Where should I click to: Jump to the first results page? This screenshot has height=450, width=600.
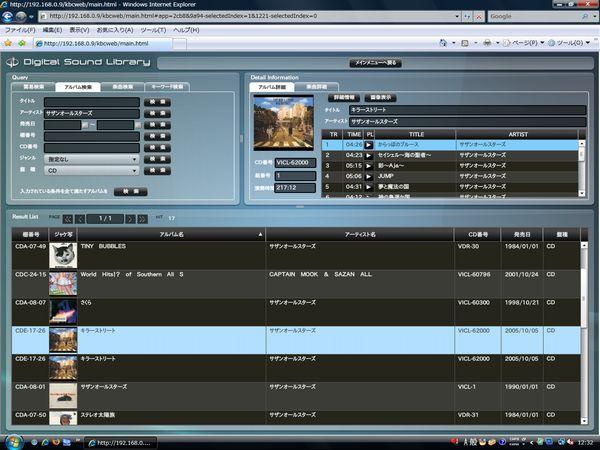click(x=67, y=218)
